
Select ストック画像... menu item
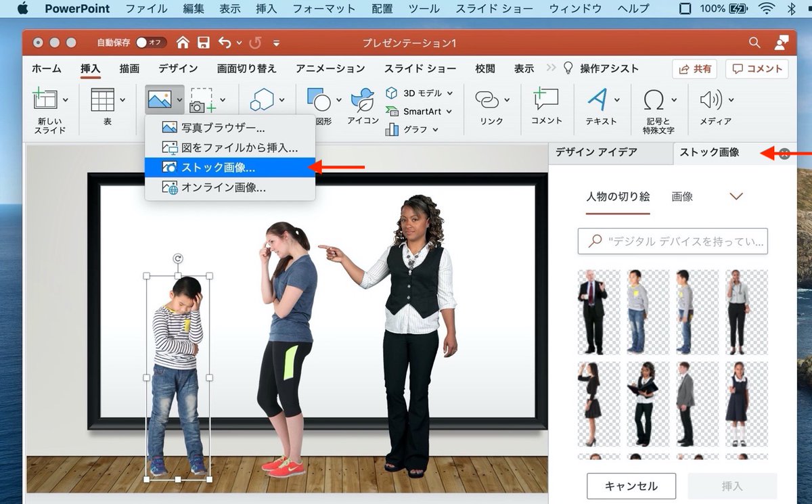coord(230,167)
